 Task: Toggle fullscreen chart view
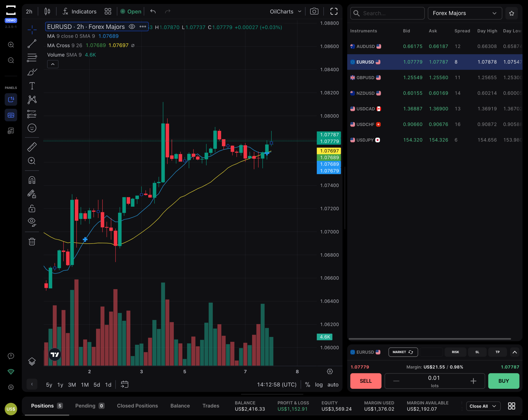[334, 11]
